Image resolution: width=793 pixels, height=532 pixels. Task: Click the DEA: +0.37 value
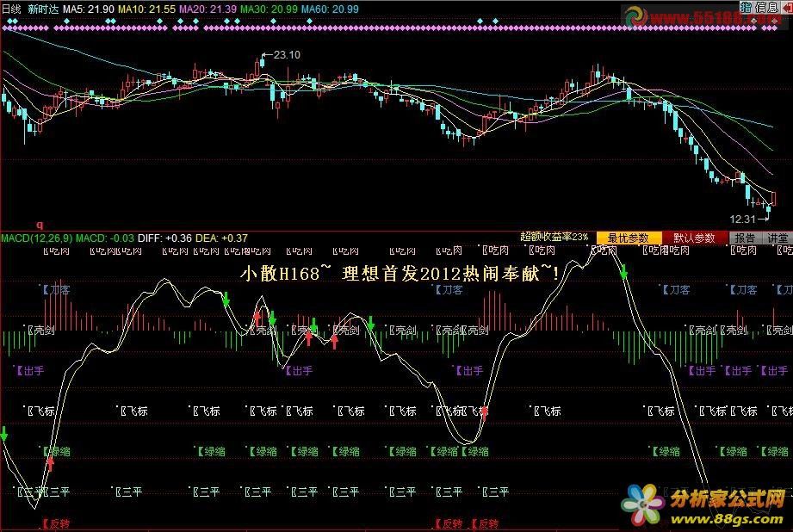tap(221, 238)
